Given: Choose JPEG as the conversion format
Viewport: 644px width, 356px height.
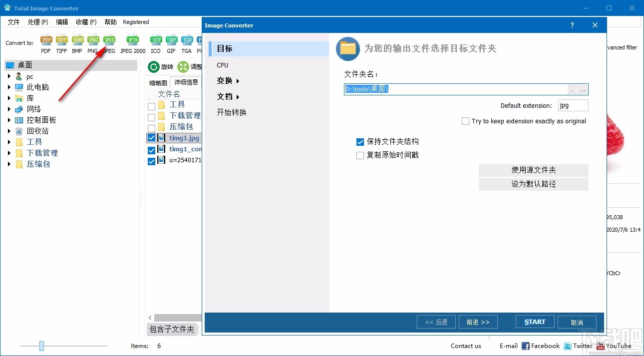Looking at the screenshot, I should pos(109,43).
